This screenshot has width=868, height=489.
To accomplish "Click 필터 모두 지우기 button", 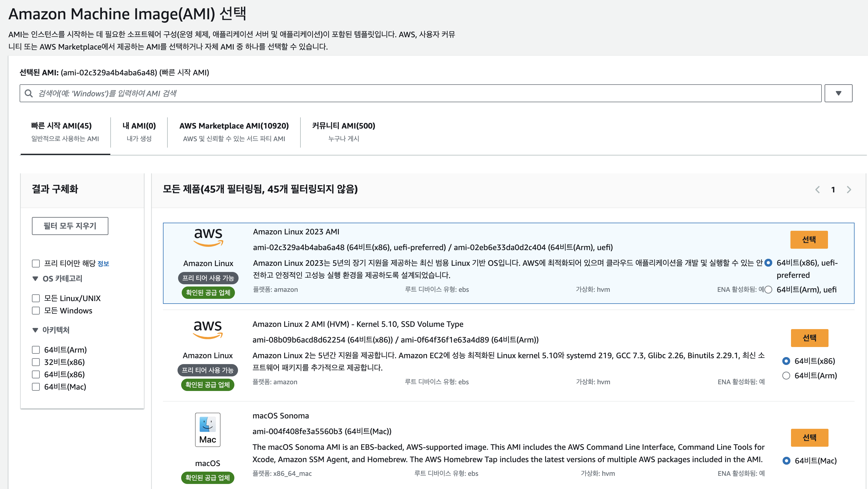I will pyautogui.click(x=70, y=226).
